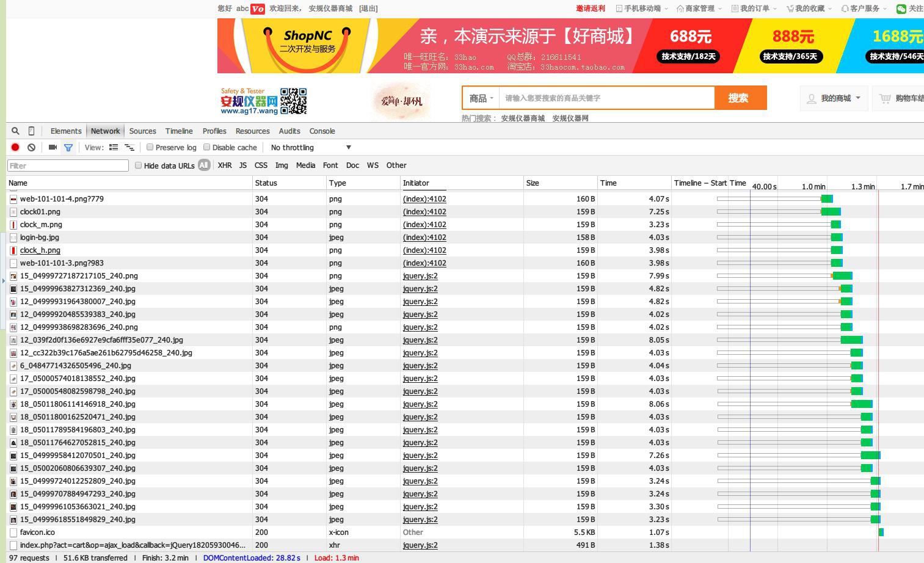Switch to the Console tab
This screenshot has height=563, width=924.
(322, 131)
